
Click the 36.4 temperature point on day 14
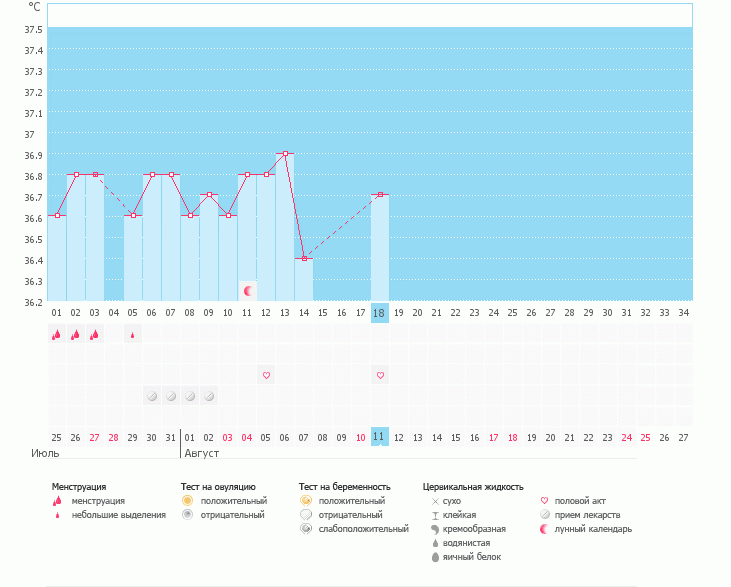pos(304,258)
